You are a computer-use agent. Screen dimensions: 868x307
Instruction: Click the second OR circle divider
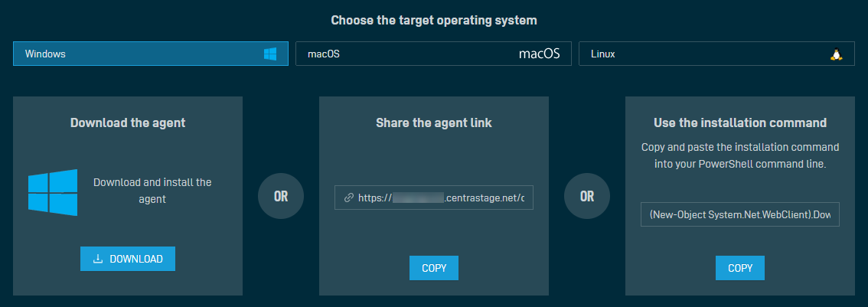[x=587, y=196]
